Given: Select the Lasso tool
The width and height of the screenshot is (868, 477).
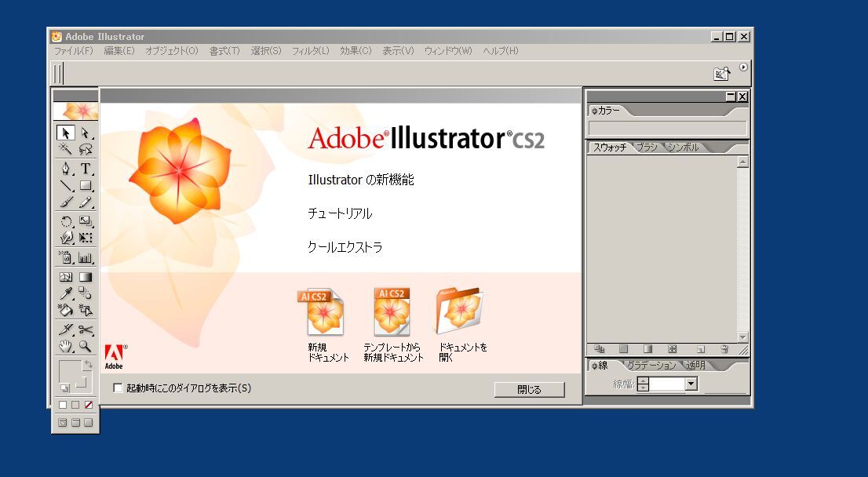Looking at the screenshot, I should tap(86, 149).
